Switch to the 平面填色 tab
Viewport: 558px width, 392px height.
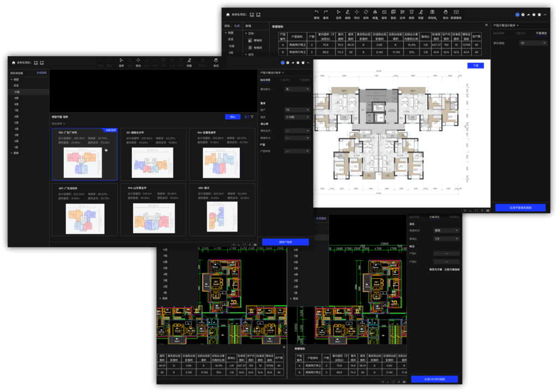541,33
